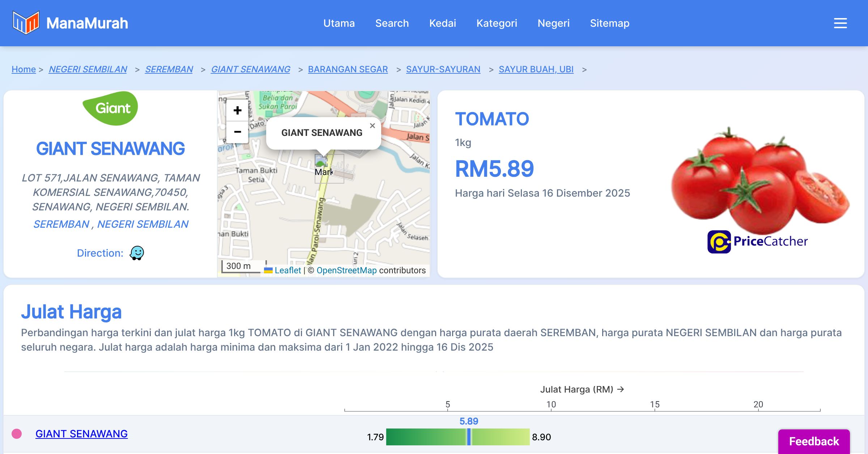Click the ManaMurah book logo icon

pos(26,23)
